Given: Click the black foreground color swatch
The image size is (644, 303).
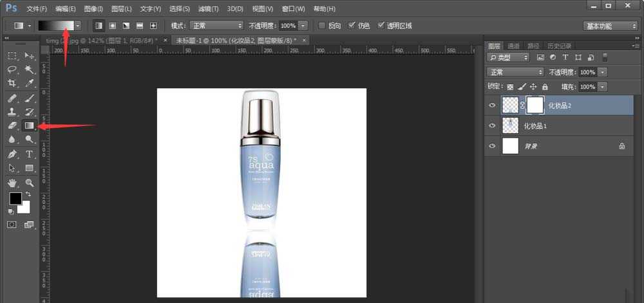Looking at the screenshot, I should (x=15, y=199).
